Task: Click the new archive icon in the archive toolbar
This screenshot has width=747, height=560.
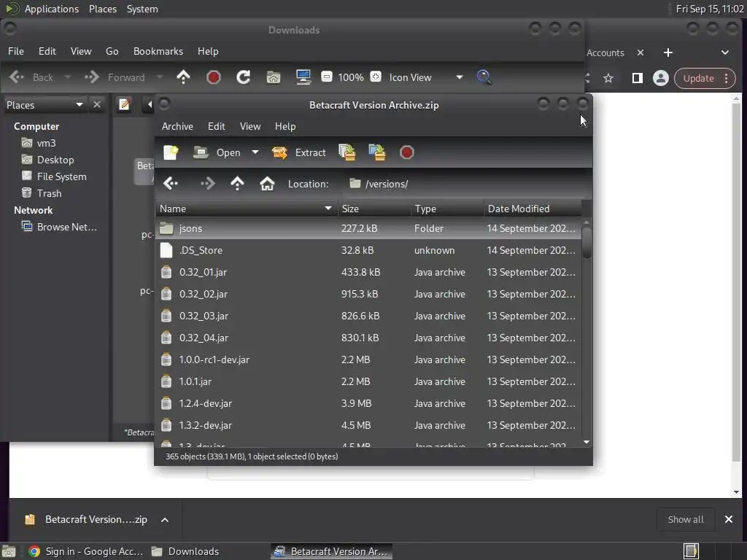Action: (x=171, y=152)
